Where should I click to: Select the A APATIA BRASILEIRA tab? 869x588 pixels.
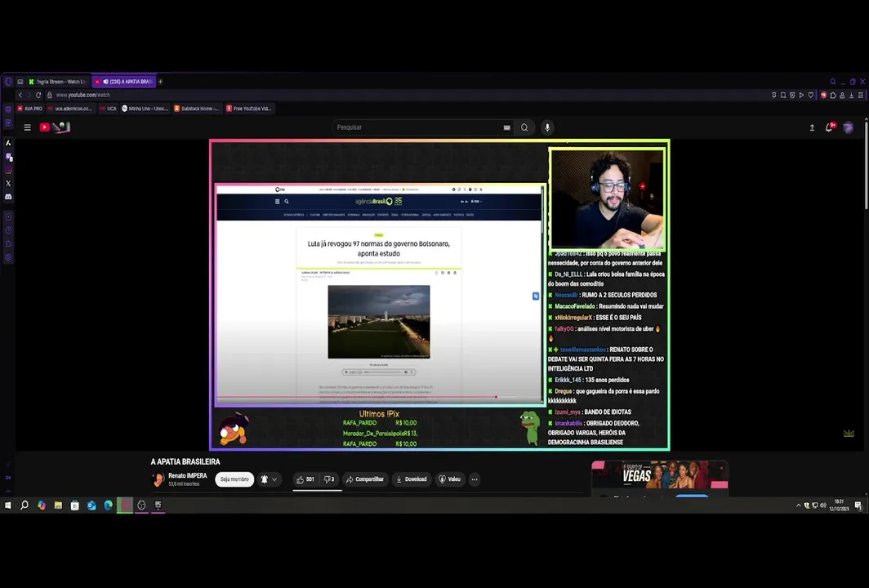tap(124, 82)
